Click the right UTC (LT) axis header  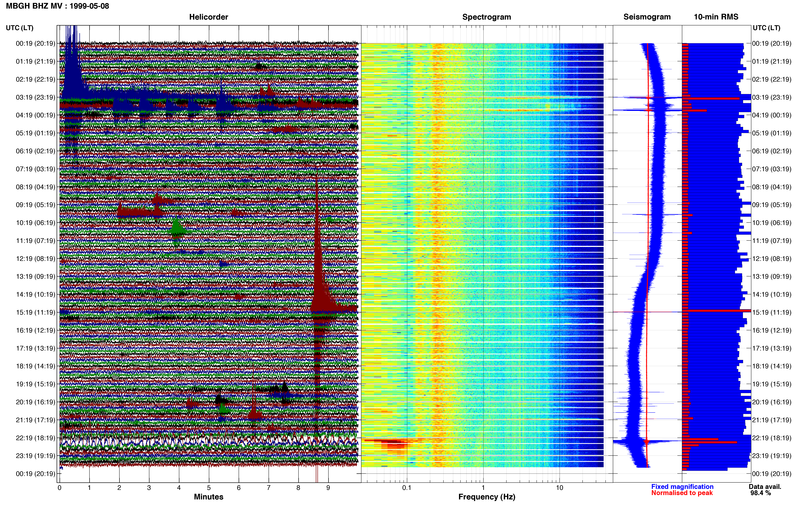[x=766, y=28]
